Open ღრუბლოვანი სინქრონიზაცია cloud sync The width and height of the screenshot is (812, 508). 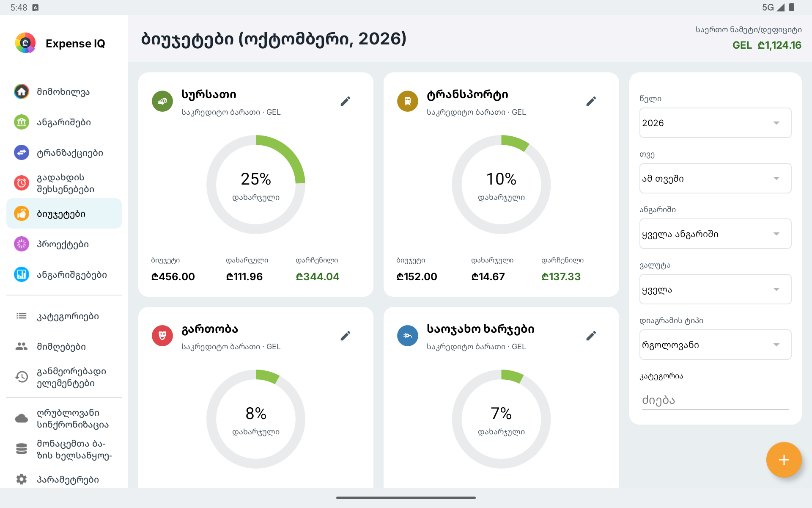coord(64,419)
